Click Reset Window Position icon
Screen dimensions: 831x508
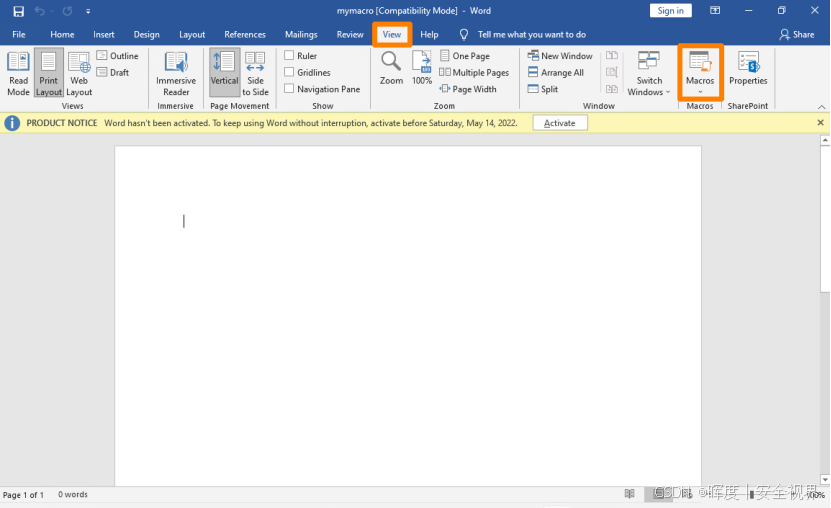[x=612, y=89]
